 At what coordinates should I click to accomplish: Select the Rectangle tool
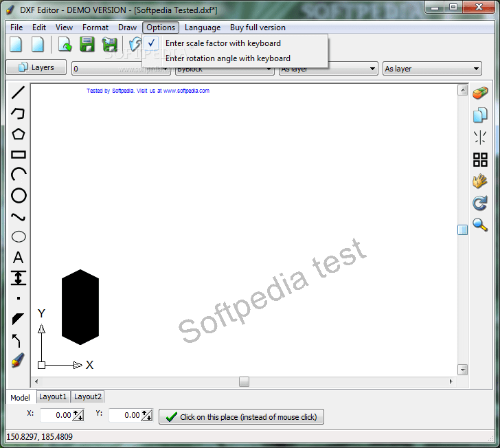pyautogui.click(x=18, y=155)
